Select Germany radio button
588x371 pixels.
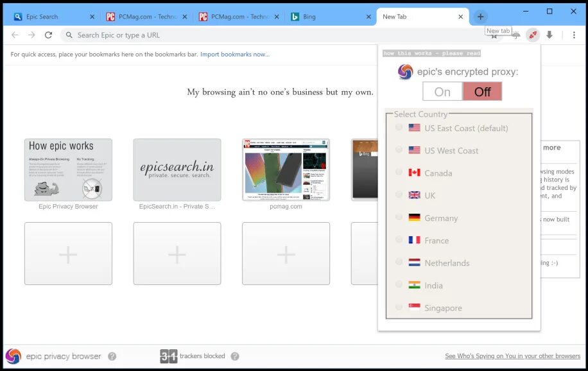pos(399,217)
